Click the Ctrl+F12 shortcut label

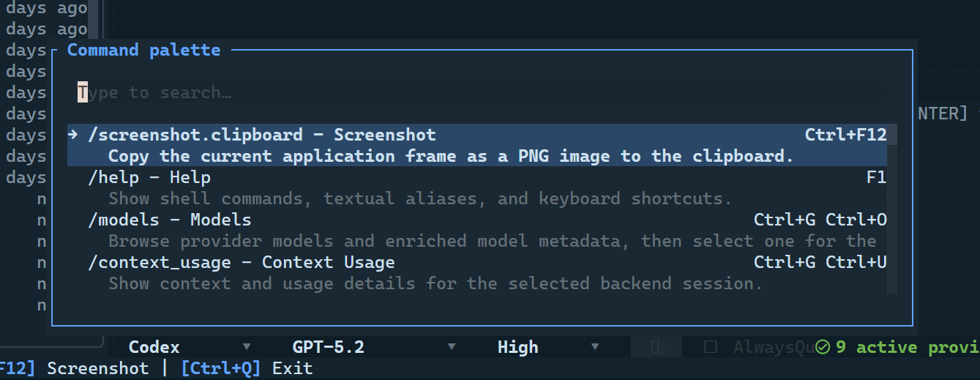click(x=845, y=135)
